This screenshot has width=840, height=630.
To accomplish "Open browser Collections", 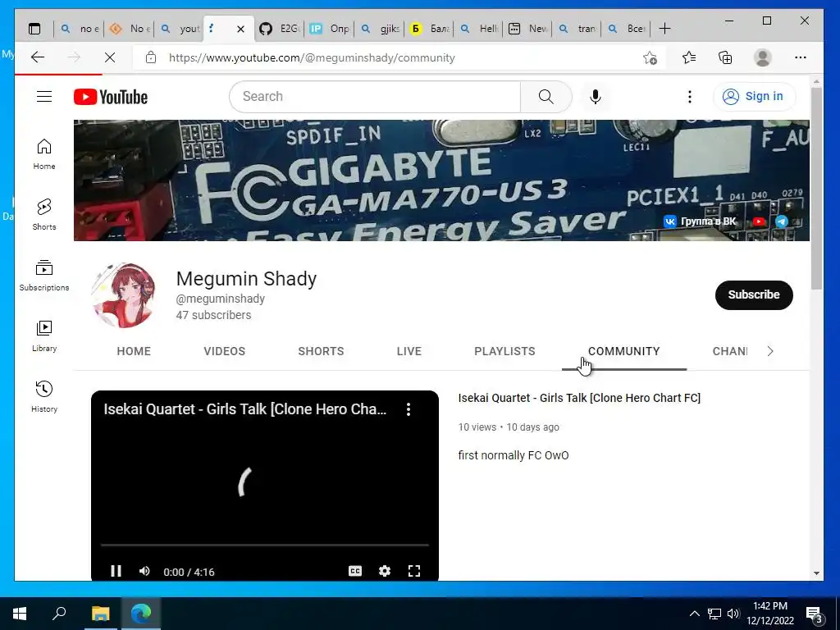I will (725, 57).
